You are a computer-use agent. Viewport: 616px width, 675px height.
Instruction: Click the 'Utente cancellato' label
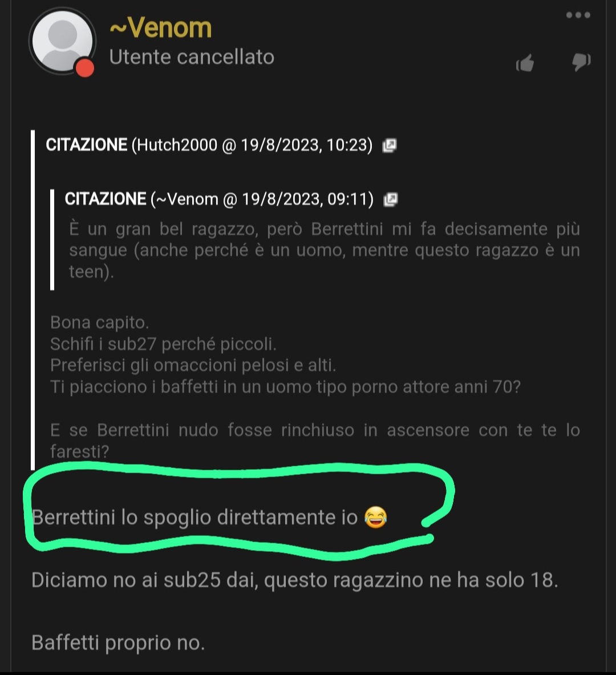192,57
